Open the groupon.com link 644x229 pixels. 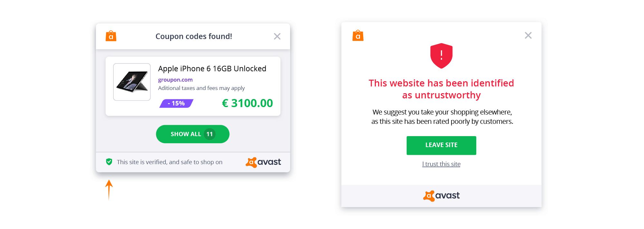point(175,80)
